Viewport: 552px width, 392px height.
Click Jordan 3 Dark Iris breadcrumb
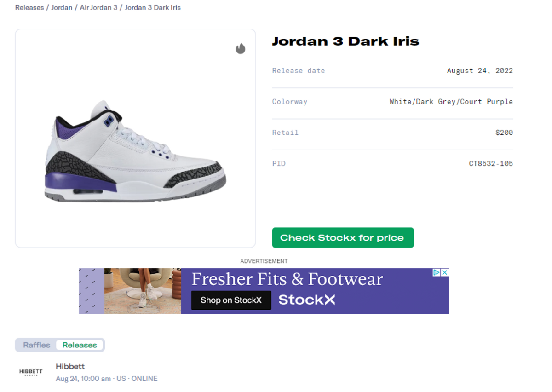coord(153,8)
